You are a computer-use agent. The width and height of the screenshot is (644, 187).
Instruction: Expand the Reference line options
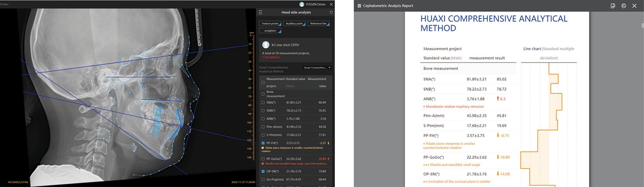click(318, 24)
